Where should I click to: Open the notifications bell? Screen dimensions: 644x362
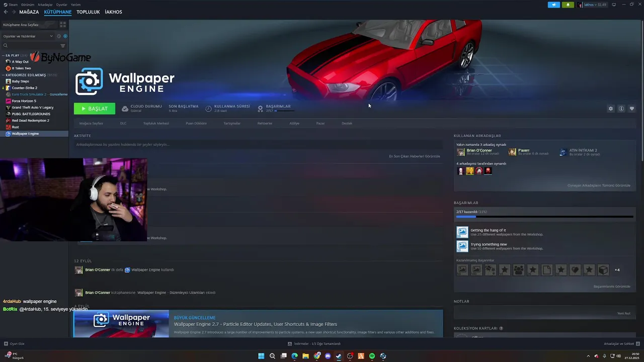[x=568, y=5]
